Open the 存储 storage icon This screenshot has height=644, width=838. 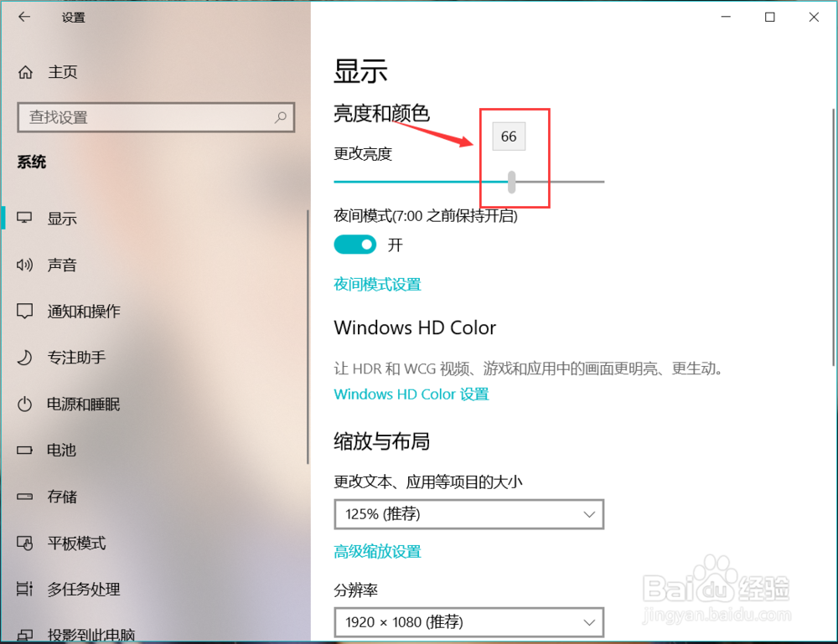tap(24, 497)
